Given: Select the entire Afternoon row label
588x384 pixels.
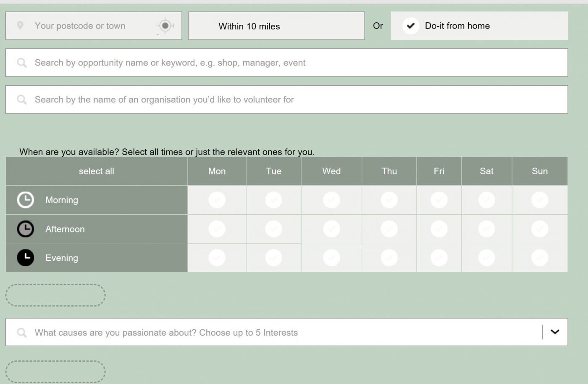Looking at the screenshot, I should click(97, 229).
